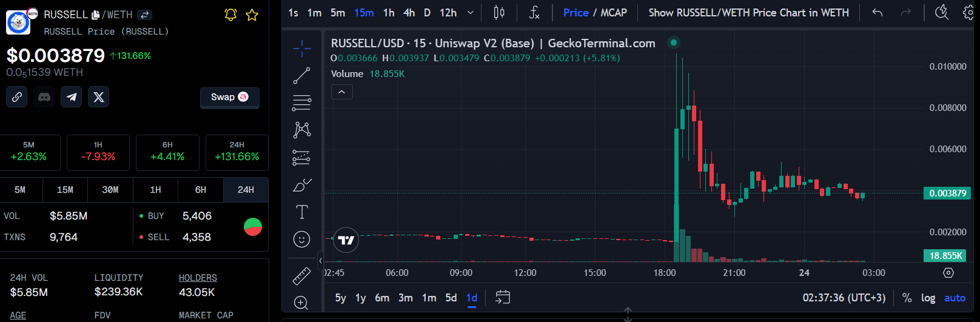This screenshot has width=980, height=322.
Task: Open the price scale settings icon
Action: click(948, 273)
